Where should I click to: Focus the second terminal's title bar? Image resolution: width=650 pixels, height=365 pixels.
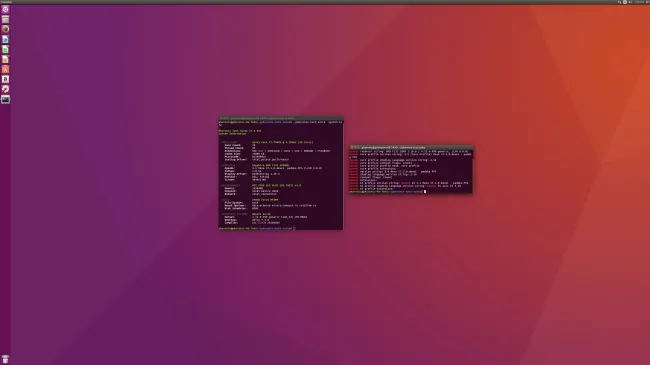click(x=411, y=147)
